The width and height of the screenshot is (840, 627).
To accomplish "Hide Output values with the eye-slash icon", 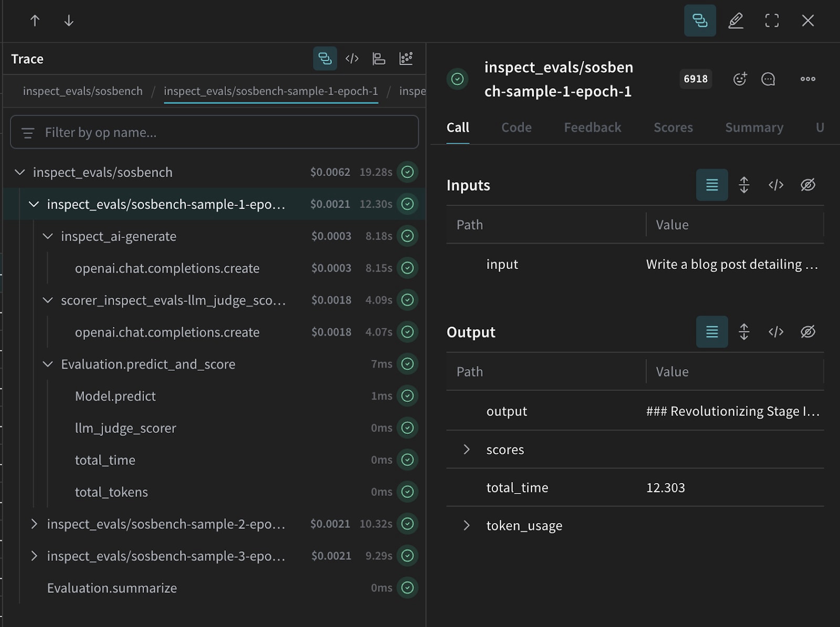I will click(x=807, y=332).
